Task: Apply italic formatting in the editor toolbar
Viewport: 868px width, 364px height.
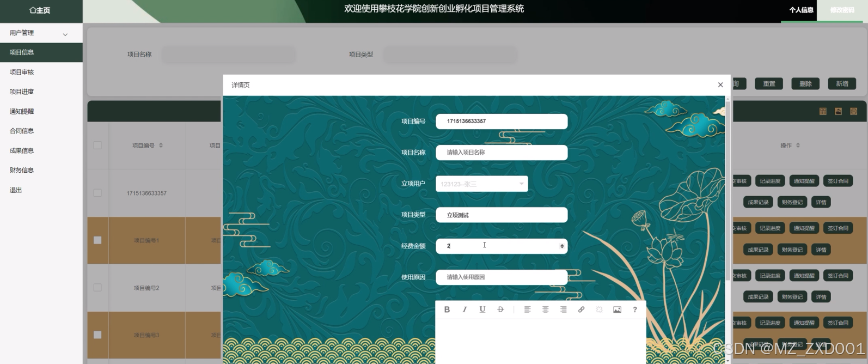Action: pyautogui.click(x=464, y=310)
